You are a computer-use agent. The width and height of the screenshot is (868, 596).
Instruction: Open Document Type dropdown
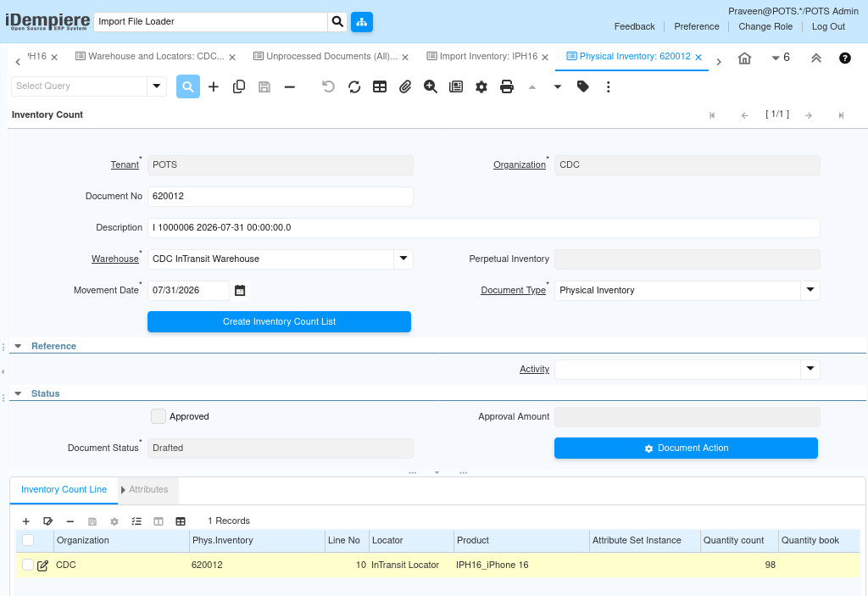pos(810,290)
